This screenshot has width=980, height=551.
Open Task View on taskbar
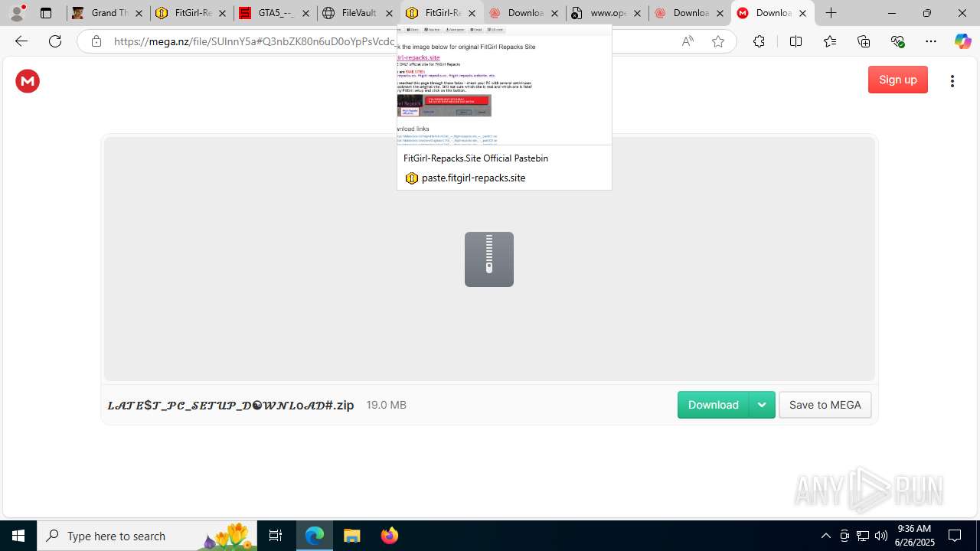(276, 536)
